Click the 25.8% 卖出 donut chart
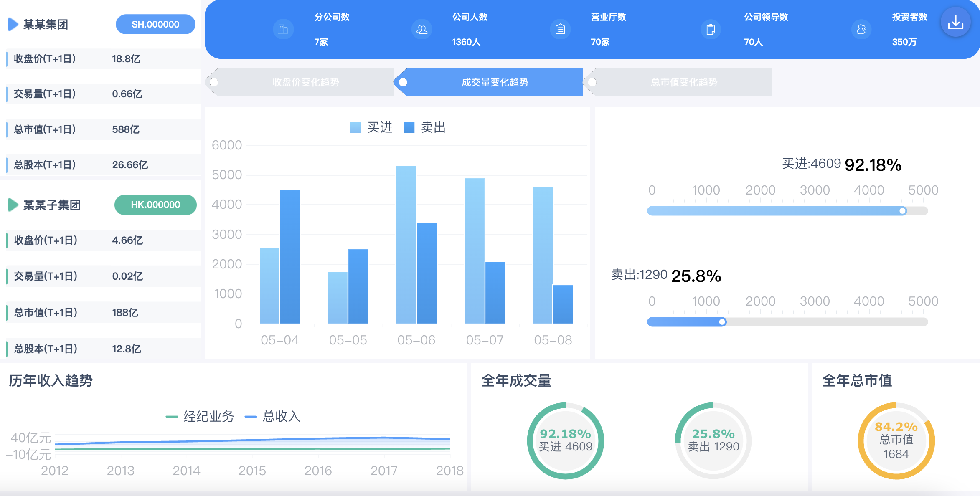The height and width of the screenshot is (496, 980). coord(713,441)
